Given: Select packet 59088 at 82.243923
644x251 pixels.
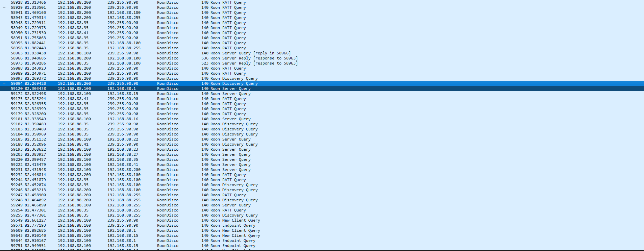Looking at the screenshot, I should (322, 68).
